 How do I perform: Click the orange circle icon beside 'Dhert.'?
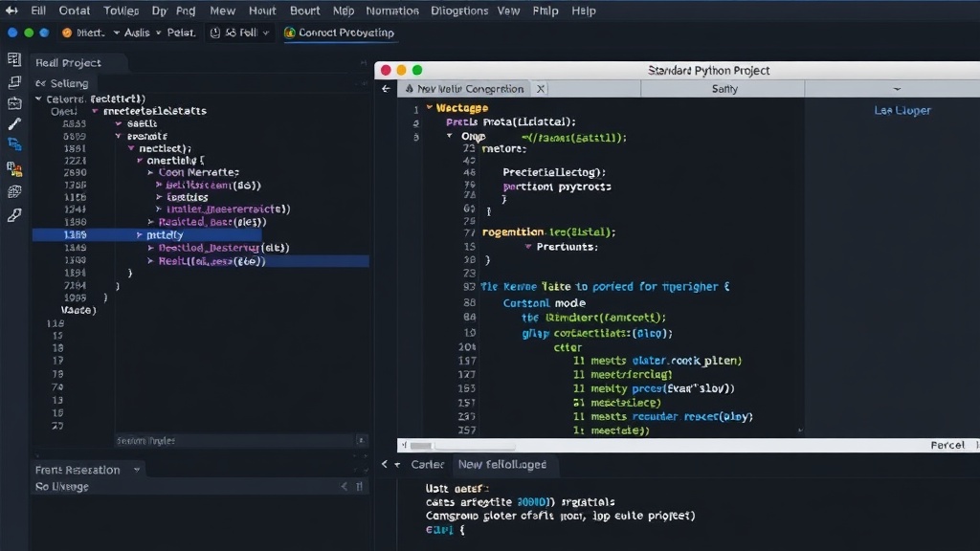[x=66, y=33]
